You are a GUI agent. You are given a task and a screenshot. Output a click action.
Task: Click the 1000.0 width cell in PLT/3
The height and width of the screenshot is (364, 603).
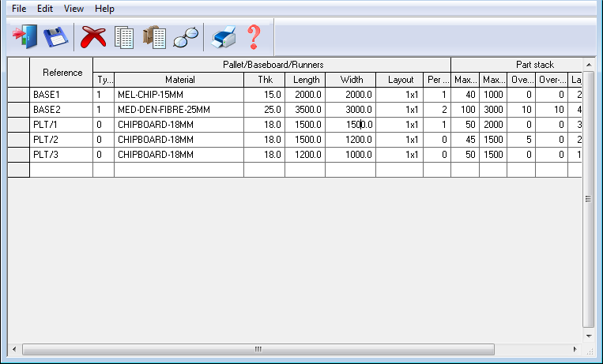click(x=351, y=155)
